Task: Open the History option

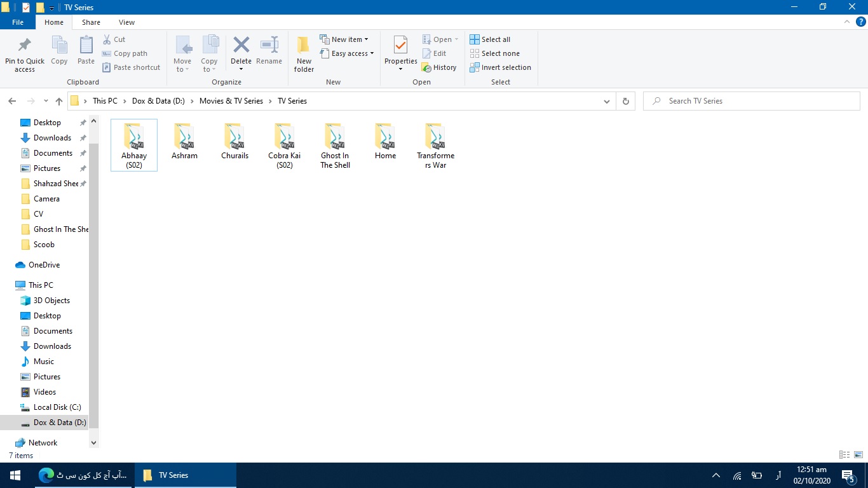Action: [439, 67]
